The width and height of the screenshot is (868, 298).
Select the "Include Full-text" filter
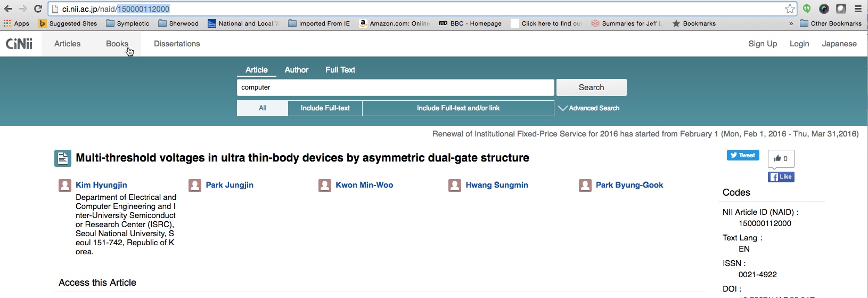click(325, 108)
